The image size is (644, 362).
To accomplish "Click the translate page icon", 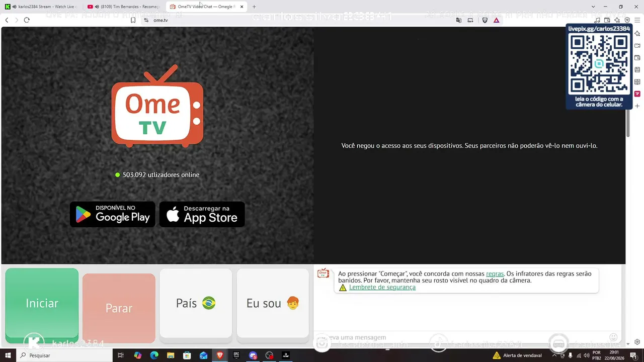I will click(x=458, y=20).
